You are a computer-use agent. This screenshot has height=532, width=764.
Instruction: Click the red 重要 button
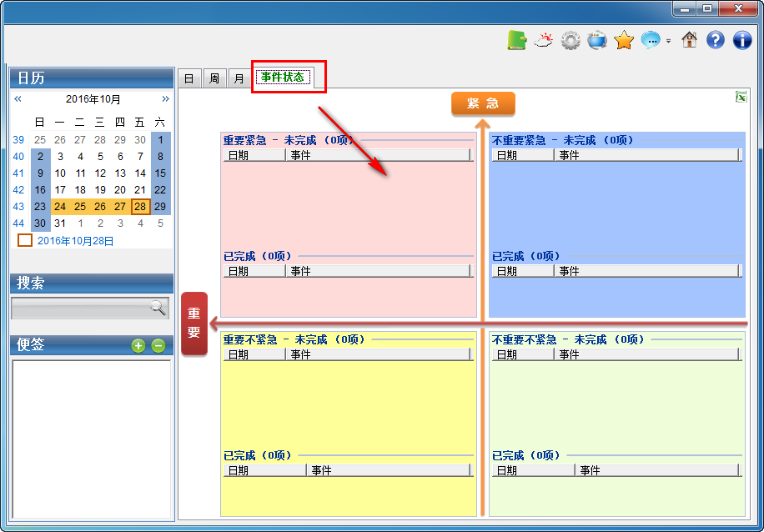194,324
